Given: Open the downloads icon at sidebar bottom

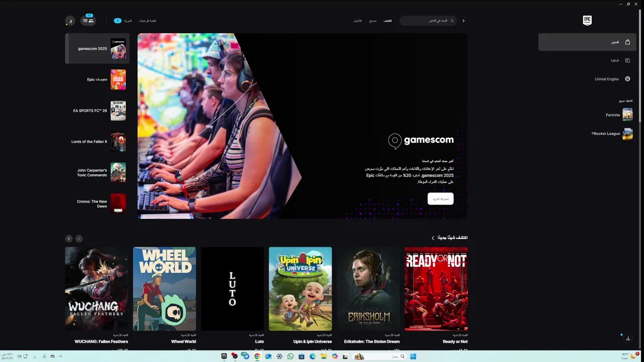Looking at the screenshot, I should click(628, 338).
